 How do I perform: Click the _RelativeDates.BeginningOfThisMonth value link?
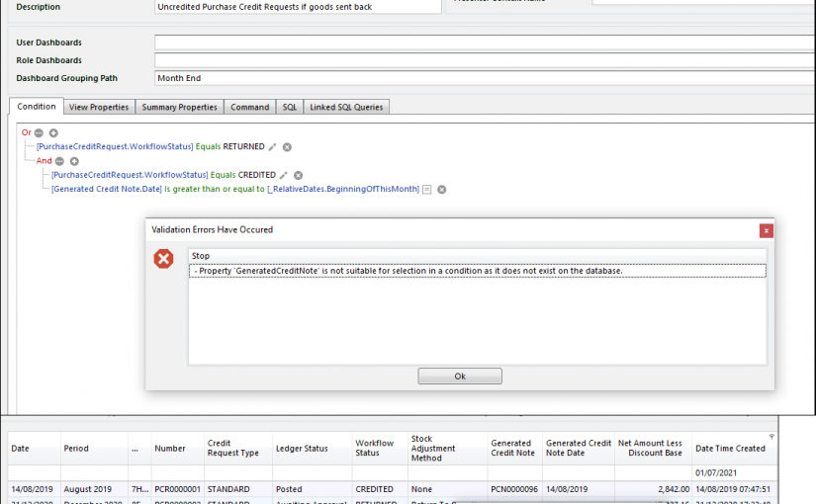343,189
